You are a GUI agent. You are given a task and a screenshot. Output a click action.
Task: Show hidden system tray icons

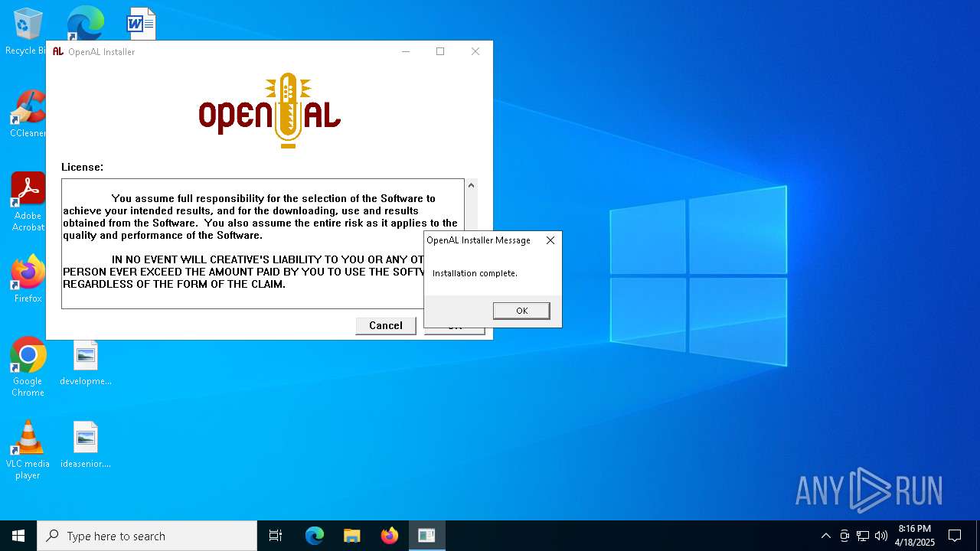coord(825,536)
